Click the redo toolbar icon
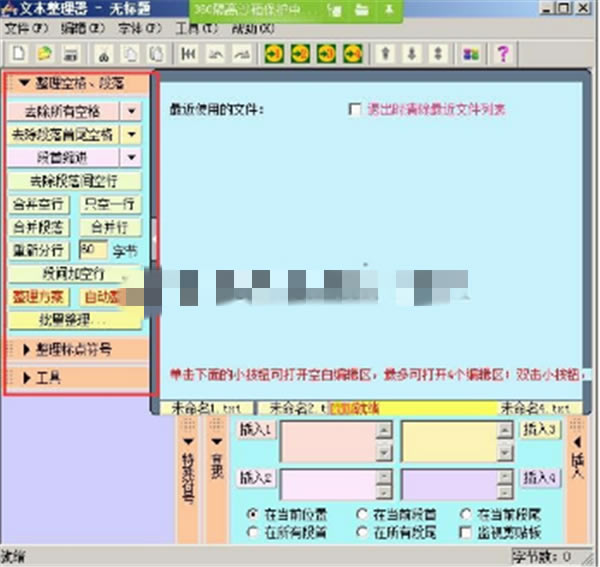The image size is (600, 567). (x=241, y=54)
